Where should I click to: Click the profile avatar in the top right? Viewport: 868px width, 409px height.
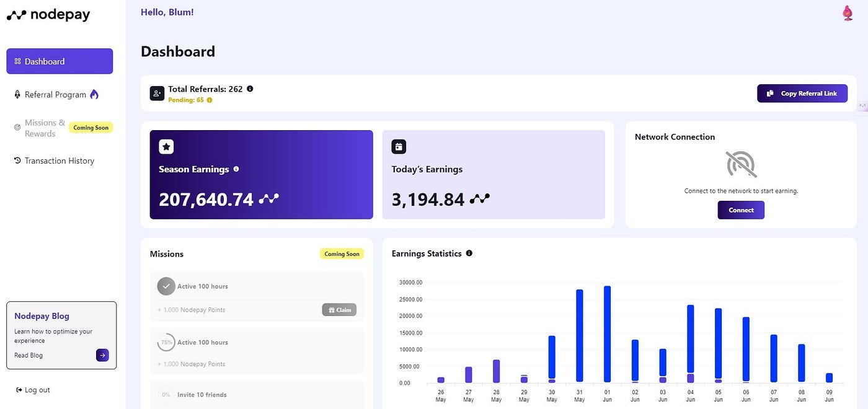pos(847,12)
